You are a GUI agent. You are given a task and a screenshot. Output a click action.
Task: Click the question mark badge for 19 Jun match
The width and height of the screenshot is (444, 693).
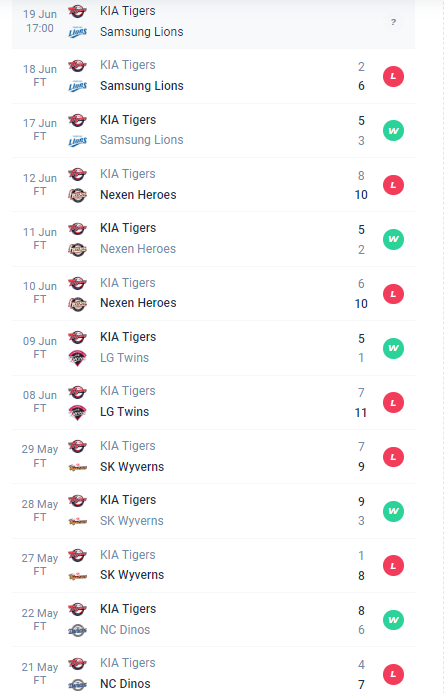pos(393,22)
